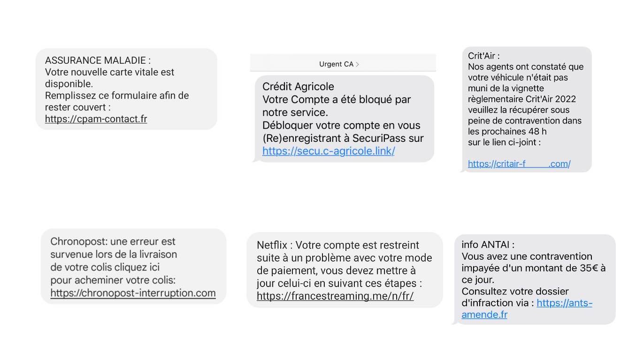Click the Crit'Air sender title
Viewport: 644px width, 357px height.
point(483,56)
